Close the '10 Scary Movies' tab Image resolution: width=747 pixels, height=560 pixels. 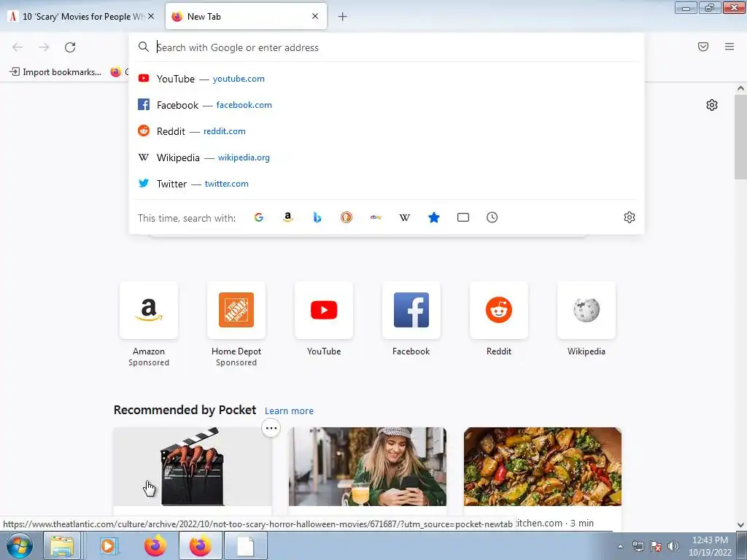point(151,16)
